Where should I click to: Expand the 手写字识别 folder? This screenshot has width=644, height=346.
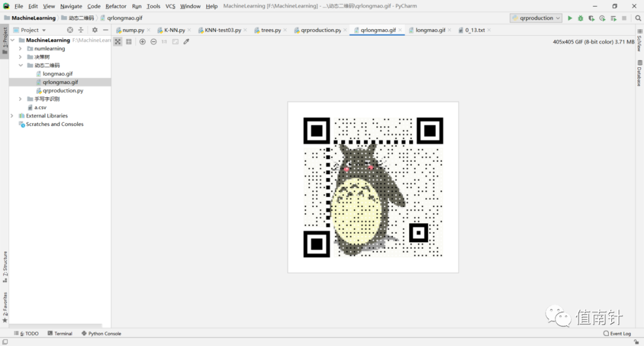click(20, 99)
